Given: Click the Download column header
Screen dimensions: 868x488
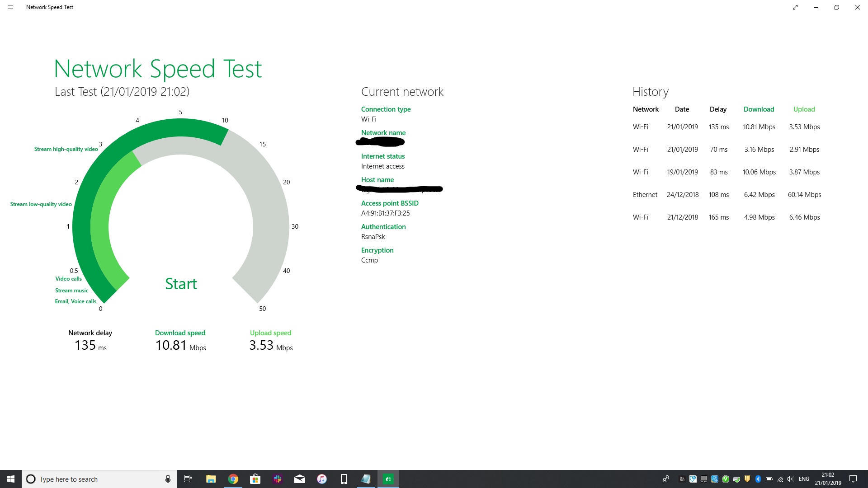Looking at the screenshot, I should pos(759,109).
